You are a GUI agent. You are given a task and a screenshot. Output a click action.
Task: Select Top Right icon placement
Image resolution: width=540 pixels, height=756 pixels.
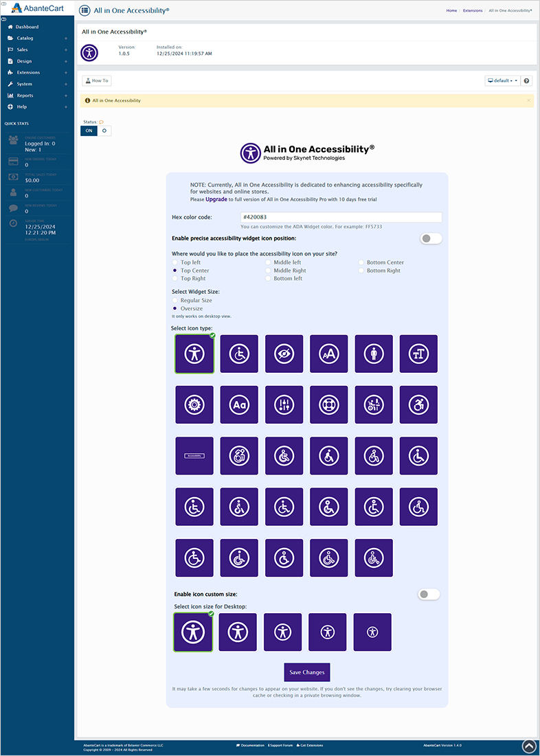[x=175, y=279]
